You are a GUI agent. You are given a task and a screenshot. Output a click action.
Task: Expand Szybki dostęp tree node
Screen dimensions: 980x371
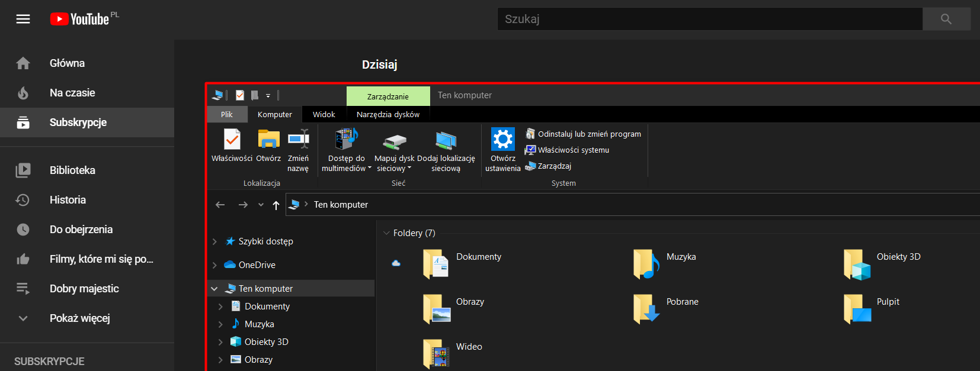pos(214,241)
